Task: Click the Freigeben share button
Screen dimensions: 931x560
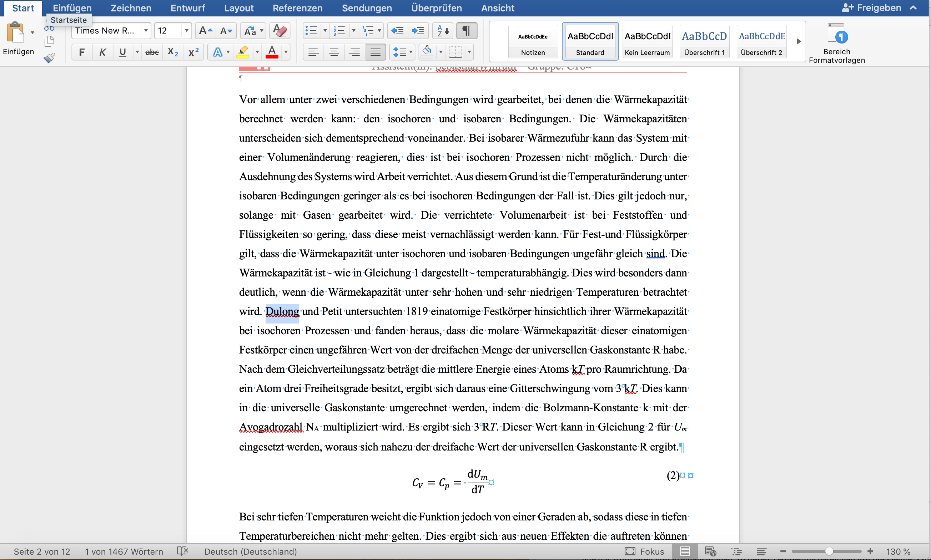Action: tap(872, 8)
